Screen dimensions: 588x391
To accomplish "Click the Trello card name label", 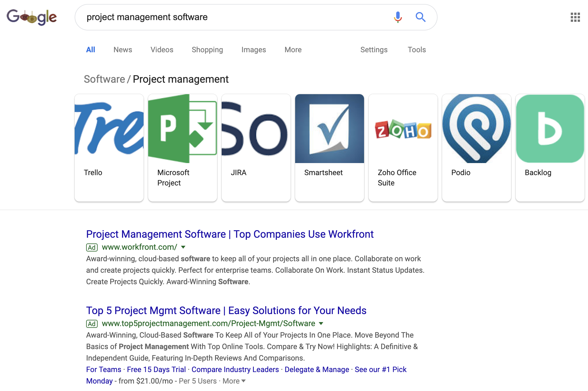I will [x=93, y=173].
